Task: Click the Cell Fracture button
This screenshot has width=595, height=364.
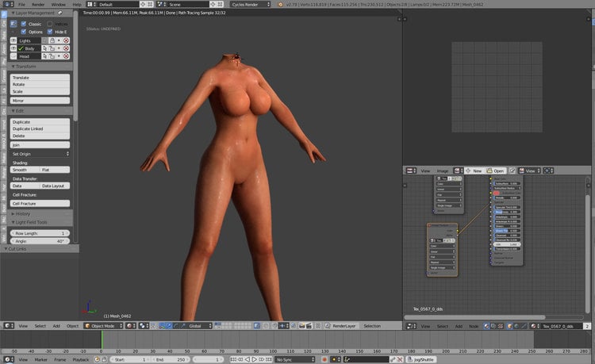Action: point(40,204)
